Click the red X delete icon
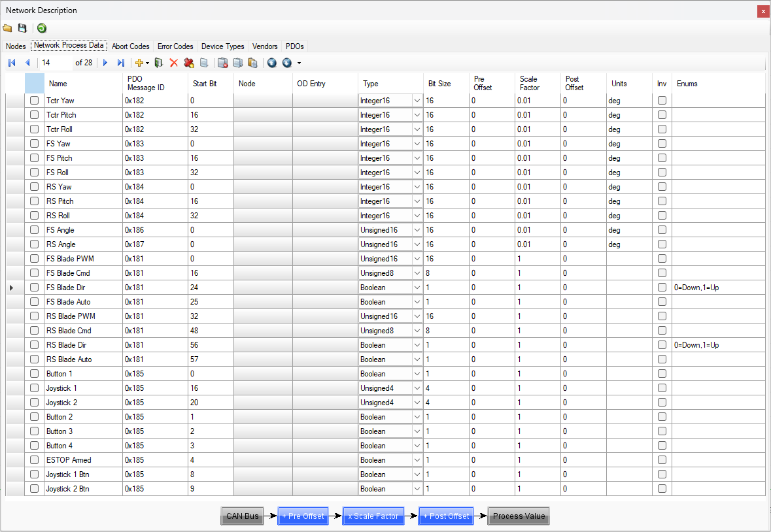771x532 pixels. (x=174, y=63)
